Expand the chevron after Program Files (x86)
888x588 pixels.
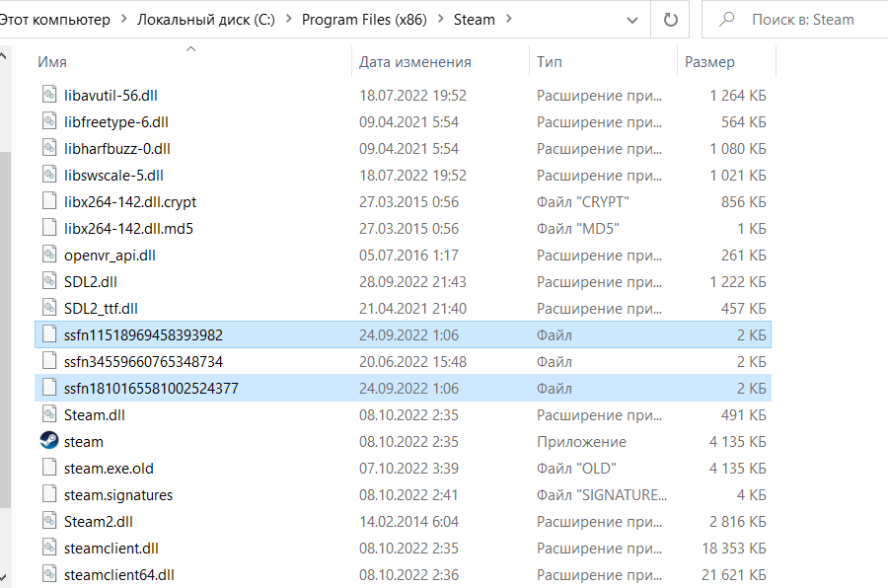(x=441, y=20)
